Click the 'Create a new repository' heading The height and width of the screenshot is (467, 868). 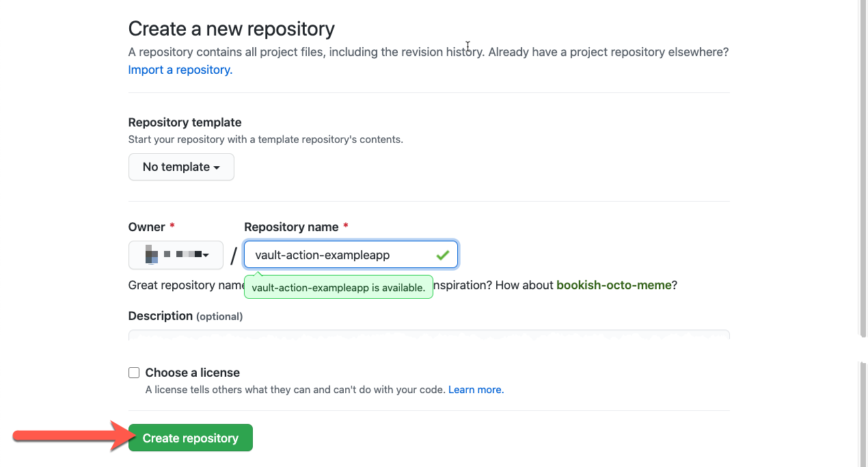(231, 29)
